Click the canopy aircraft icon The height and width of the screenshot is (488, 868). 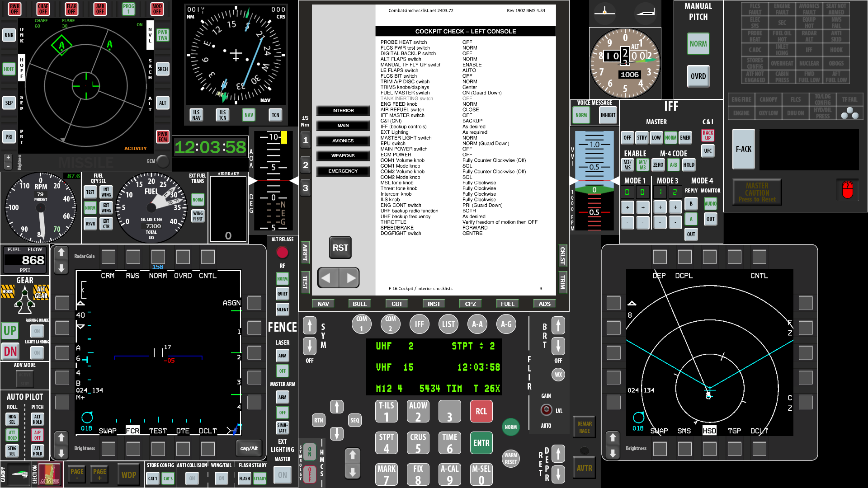click(20, 474)
